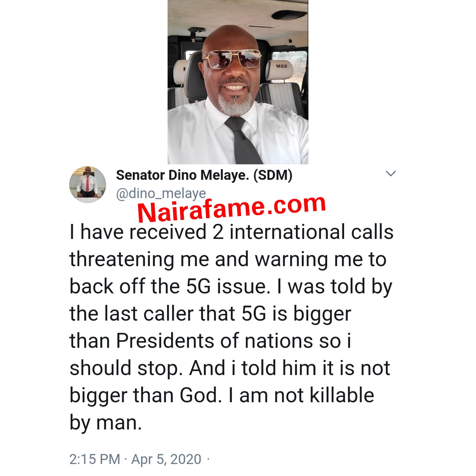
Task: Click the final line "by man."
Action: (106, 422)
